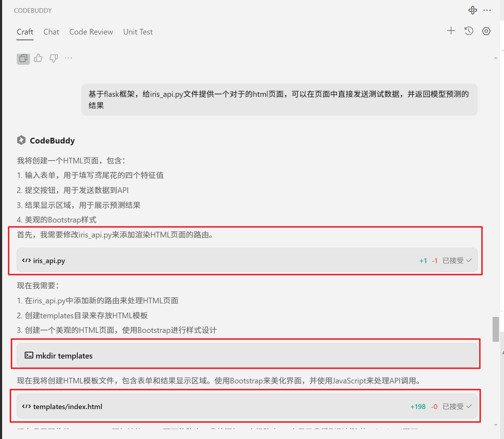Open the iris_api.py file change
Image resolution: width=504 pixels, height=439 pixels.
pos(247,260)
